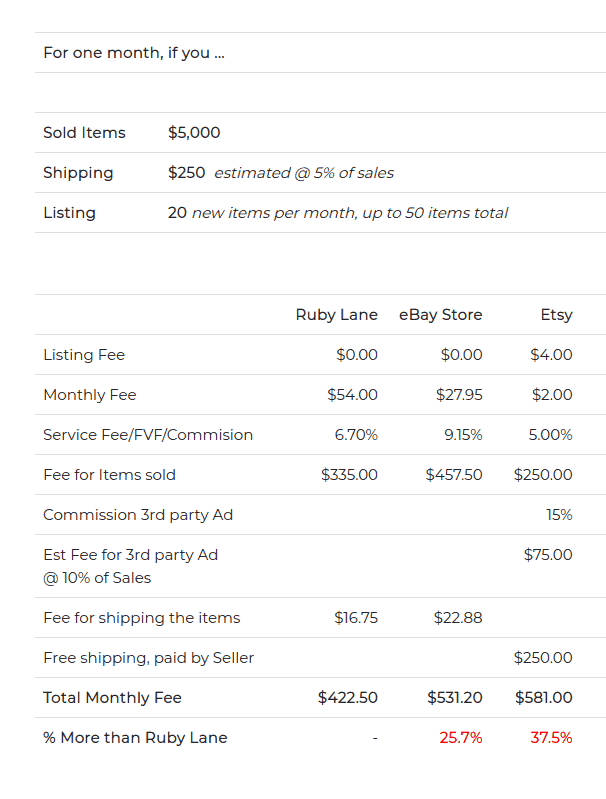
Task: Select eBay Store total $531.20
Action: (x=455, y=698)
